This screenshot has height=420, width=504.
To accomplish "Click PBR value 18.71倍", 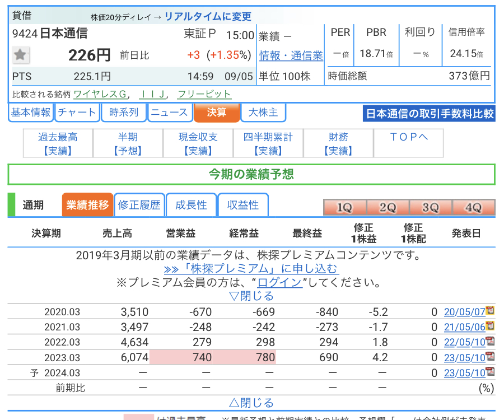I will tap(376, 54).
